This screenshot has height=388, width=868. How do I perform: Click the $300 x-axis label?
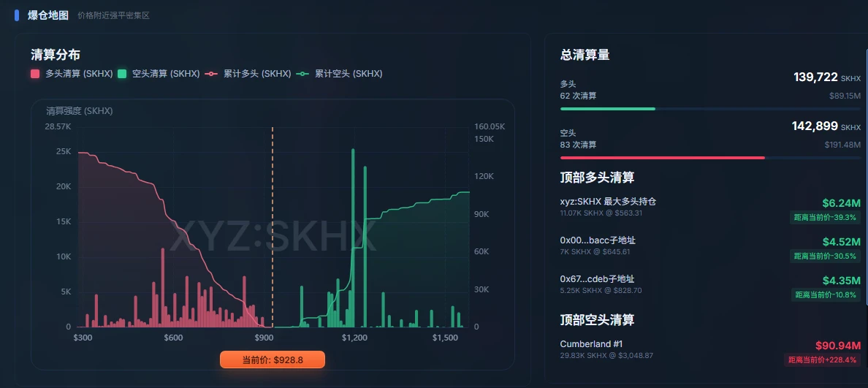coord(83,338)
